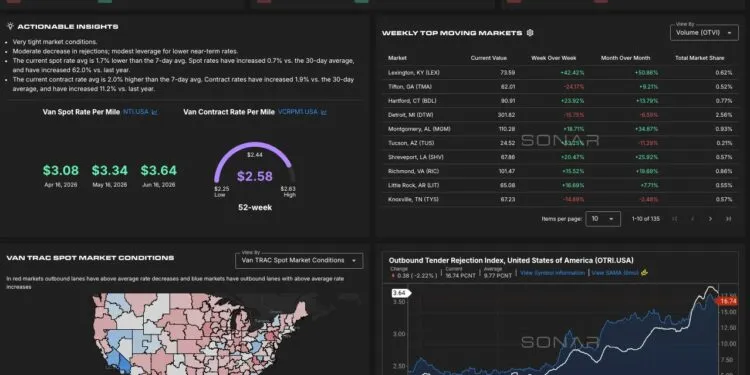Select the Detroit, MI (DTW) row
Image resolution: width=750 pixels, height=375 pixels.
[x=560, y=115]
